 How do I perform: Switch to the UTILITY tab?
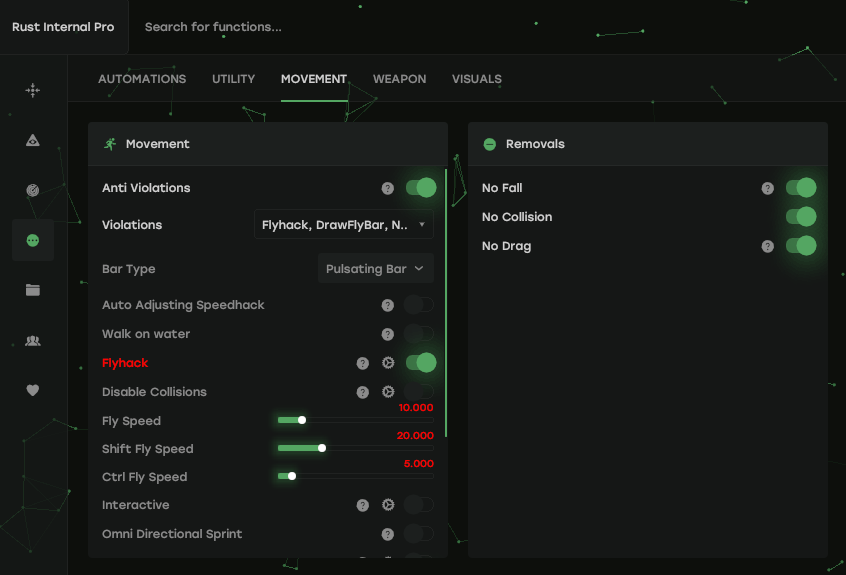(x=233, y=79)
